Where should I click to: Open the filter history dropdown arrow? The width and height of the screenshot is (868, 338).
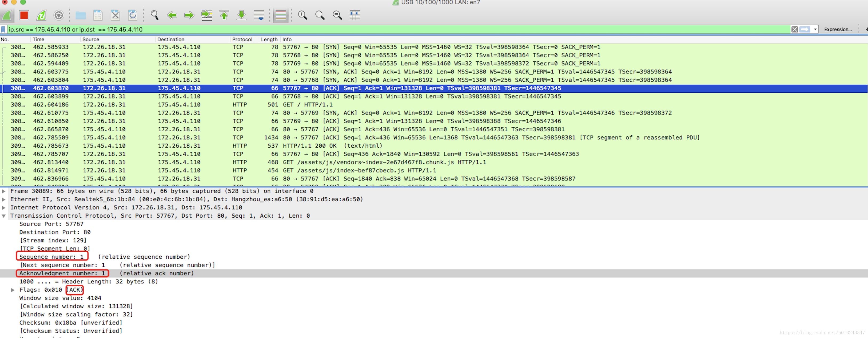coord(815,29)
